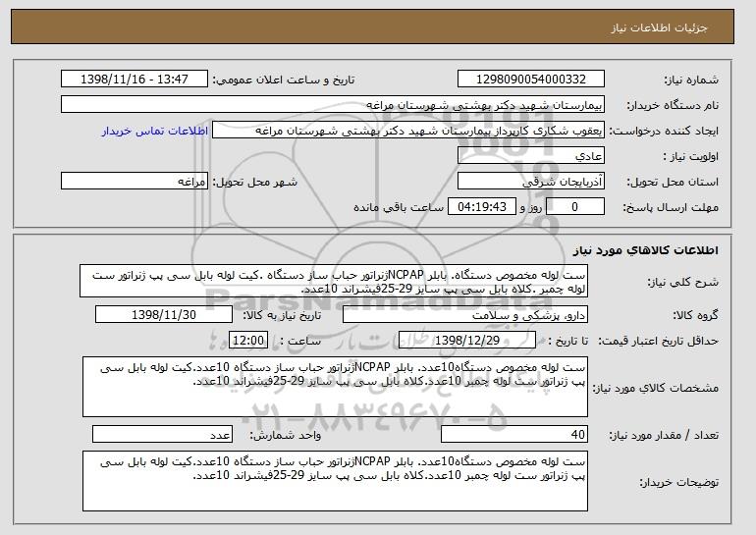Select the remaining time countdown box

click(x=482, y=207)
